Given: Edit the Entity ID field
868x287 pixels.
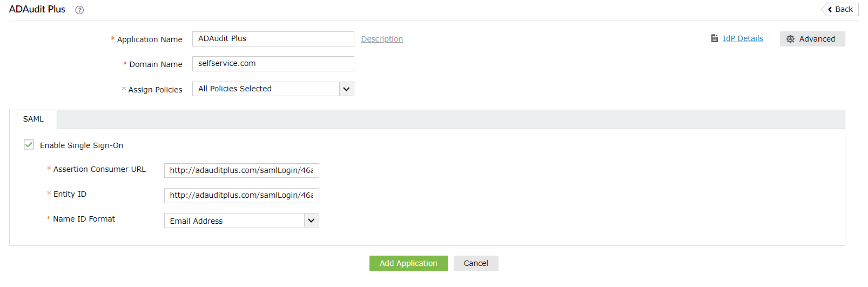Looking at the screenshot, I should [241, 195].
